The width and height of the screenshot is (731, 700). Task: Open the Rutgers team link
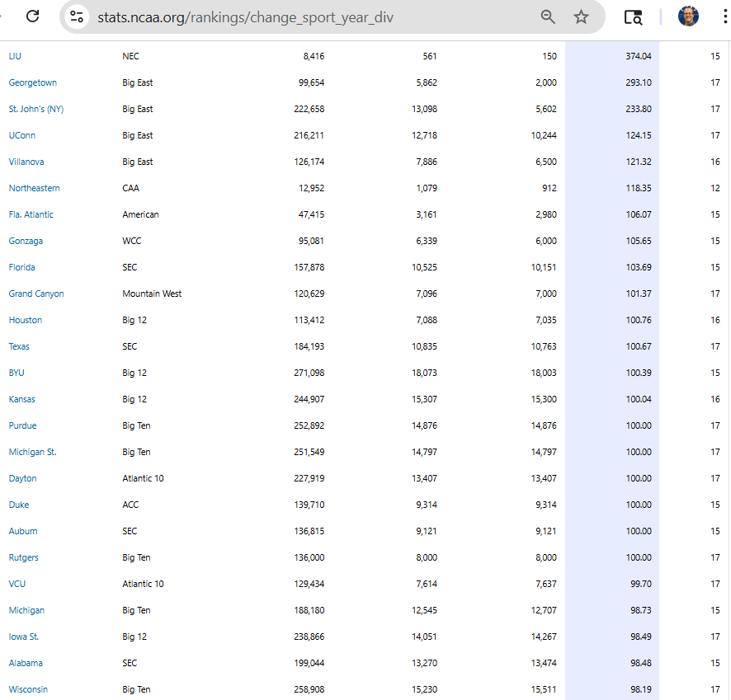tap(23, 558)
